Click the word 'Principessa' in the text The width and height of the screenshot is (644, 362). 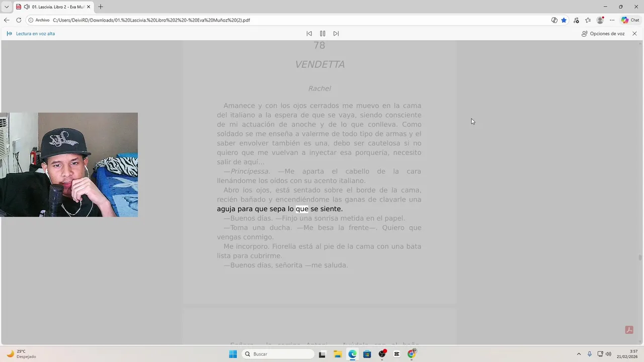click(250, 171)
